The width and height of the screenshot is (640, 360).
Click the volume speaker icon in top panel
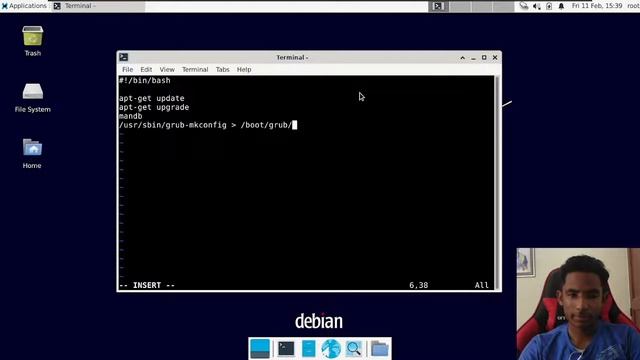pyautogui.click(x=537, y=6)
